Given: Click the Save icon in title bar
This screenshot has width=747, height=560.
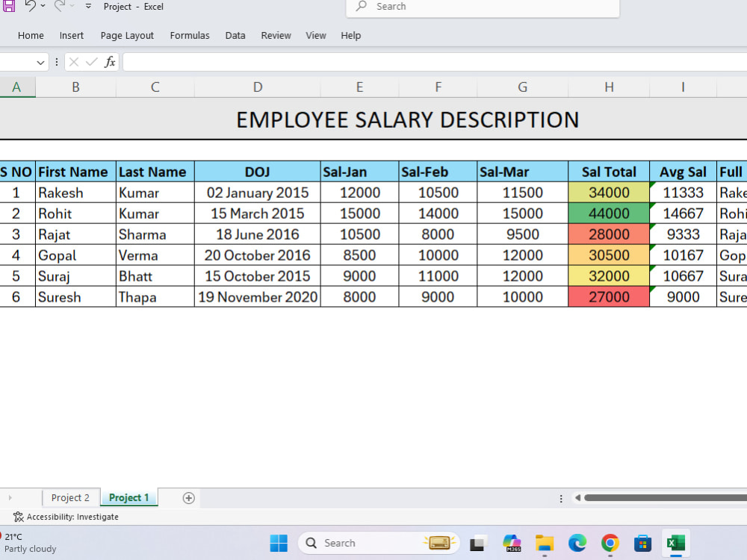Looking at the screenshot, I should click(8, 6).
